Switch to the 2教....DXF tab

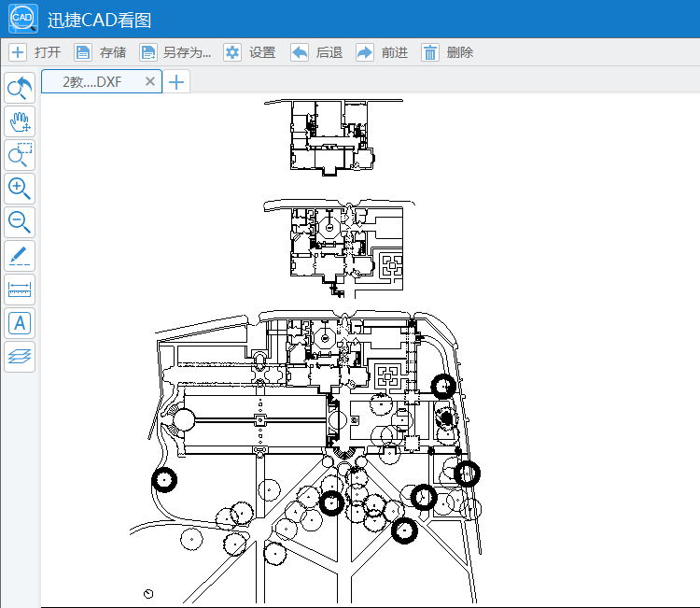[91, 82]
